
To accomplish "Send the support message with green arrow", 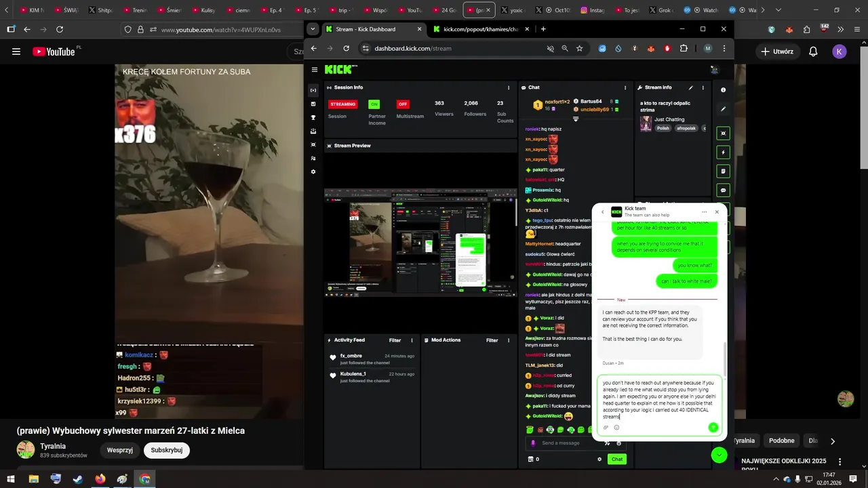I will pos(713,427).
